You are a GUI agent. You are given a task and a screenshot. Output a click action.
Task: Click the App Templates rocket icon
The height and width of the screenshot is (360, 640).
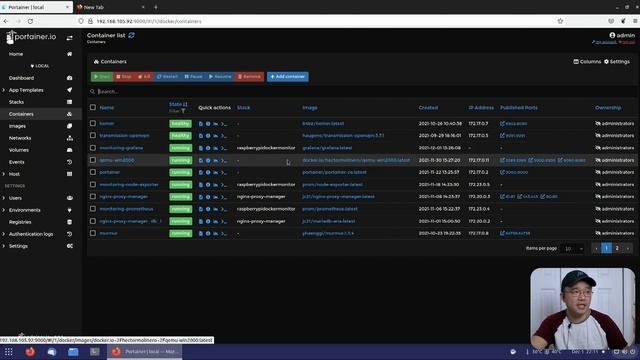pos(69,90)
